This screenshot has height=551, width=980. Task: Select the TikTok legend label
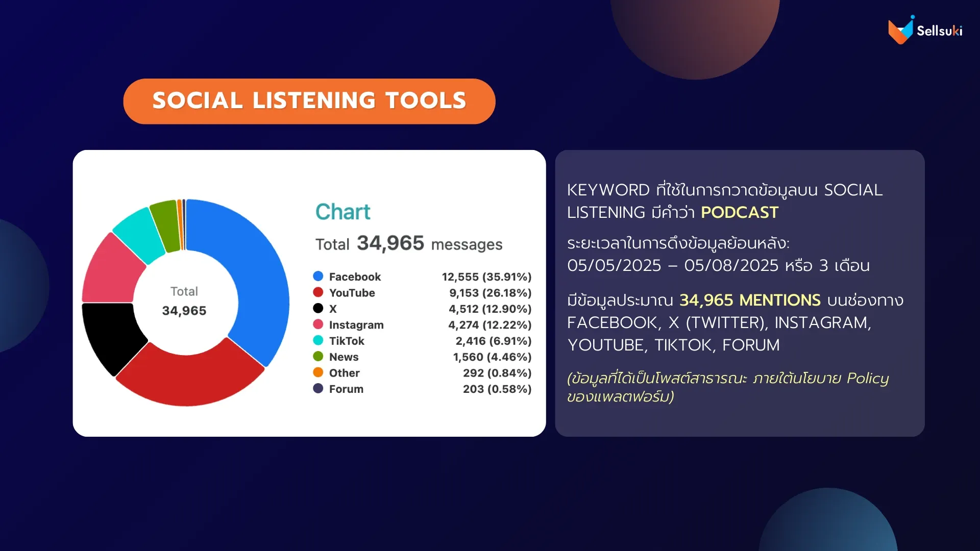point(347,341)
